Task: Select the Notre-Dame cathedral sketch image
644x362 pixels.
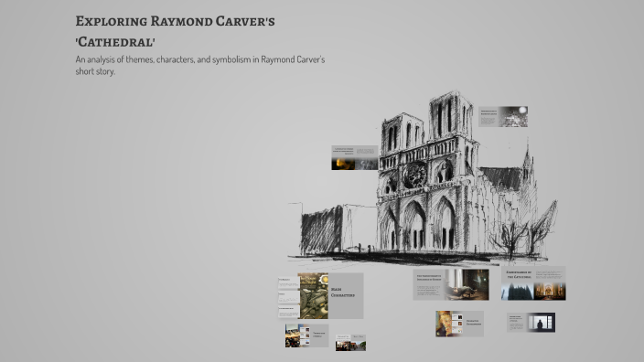Action: 423,178
